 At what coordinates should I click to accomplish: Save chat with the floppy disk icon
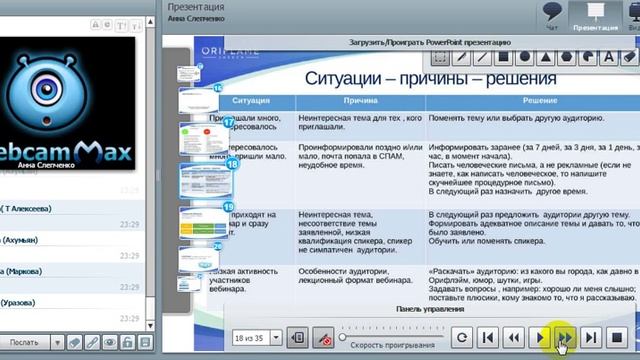coord(145,342)
